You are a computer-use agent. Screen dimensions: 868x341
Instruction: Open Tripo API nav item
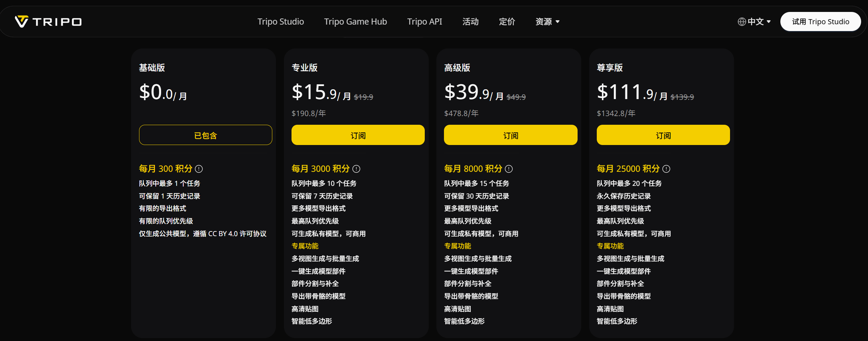point(425,22)
